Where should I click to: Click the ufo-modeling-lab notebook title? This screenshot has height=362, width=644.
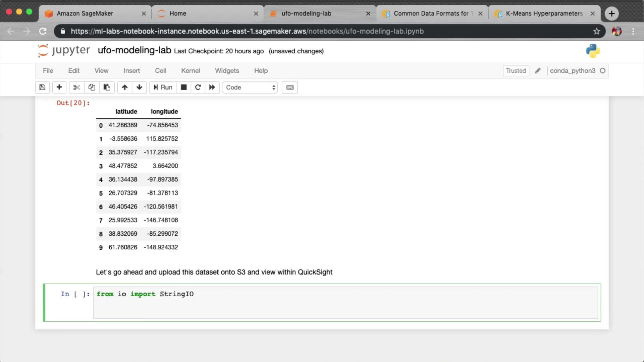click(x=134, y=50)
